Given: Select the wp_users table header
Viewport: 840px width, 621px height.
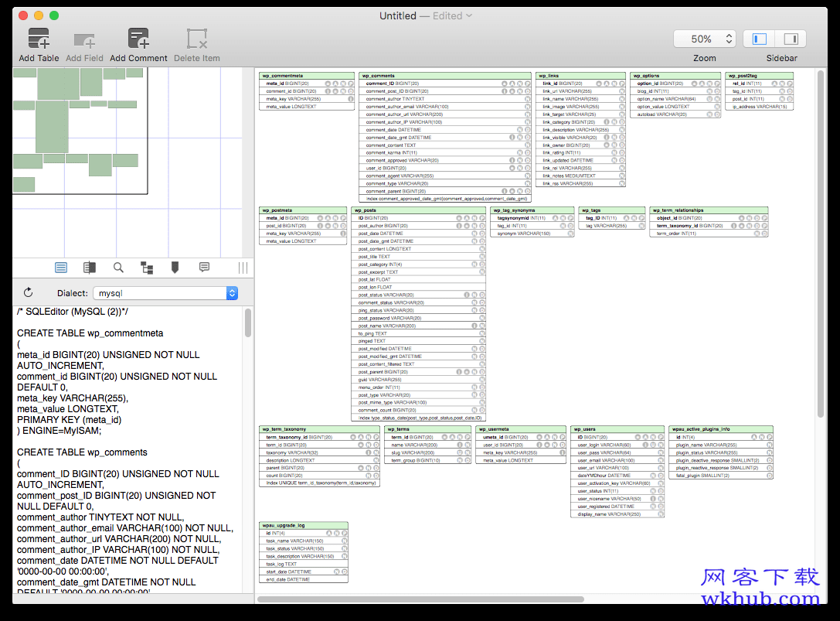Looking at the screenshot, I should click(x=617, y=429).
